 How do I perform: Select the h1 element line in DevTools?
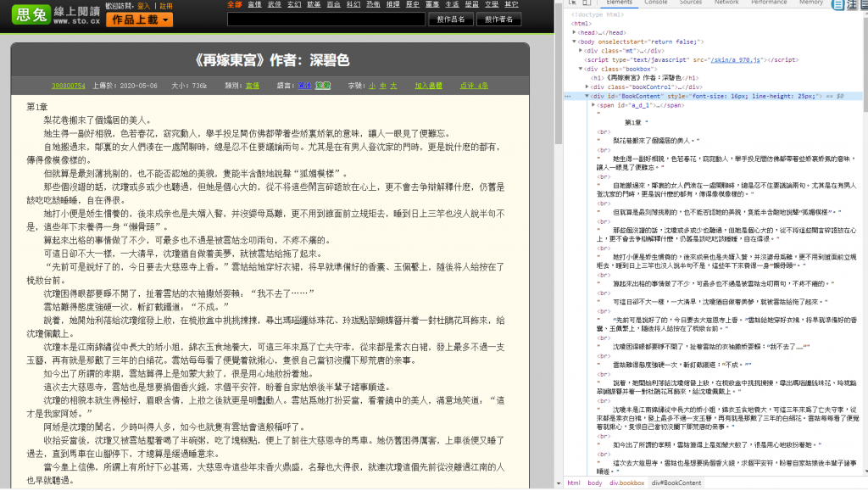(x=645, y=78)
